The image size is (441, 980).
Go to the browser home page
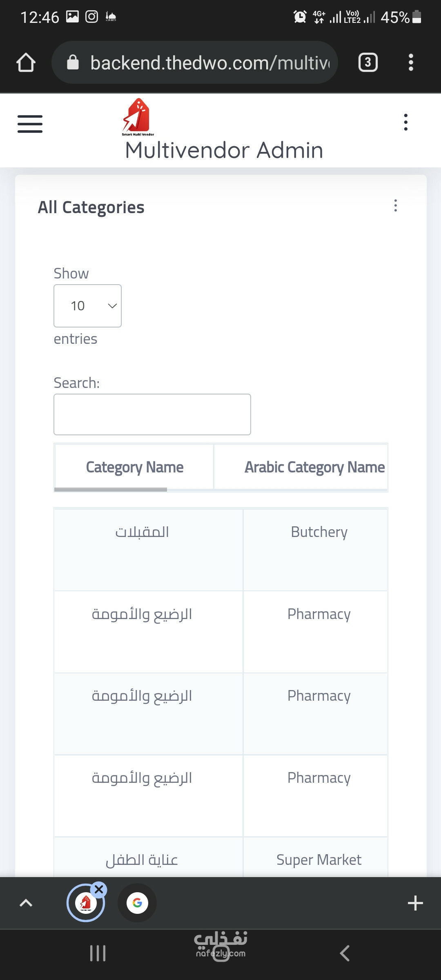26,62
